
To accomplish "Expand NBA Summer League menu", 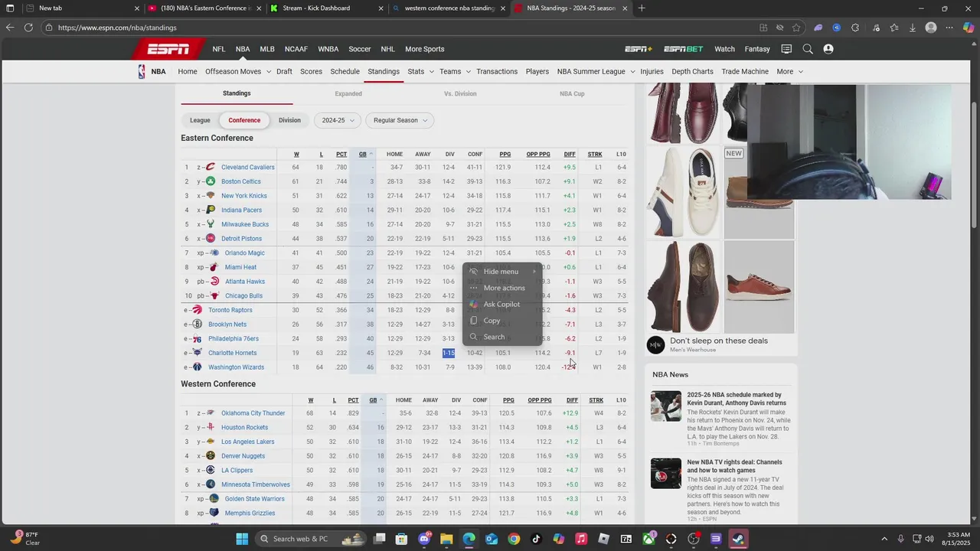I will pyautogui.click(x=632, y=72).
